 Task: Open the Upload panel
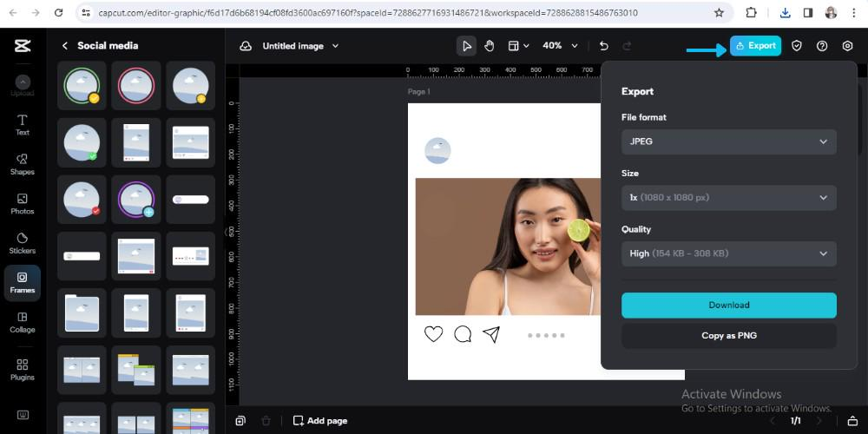(23, 86)
